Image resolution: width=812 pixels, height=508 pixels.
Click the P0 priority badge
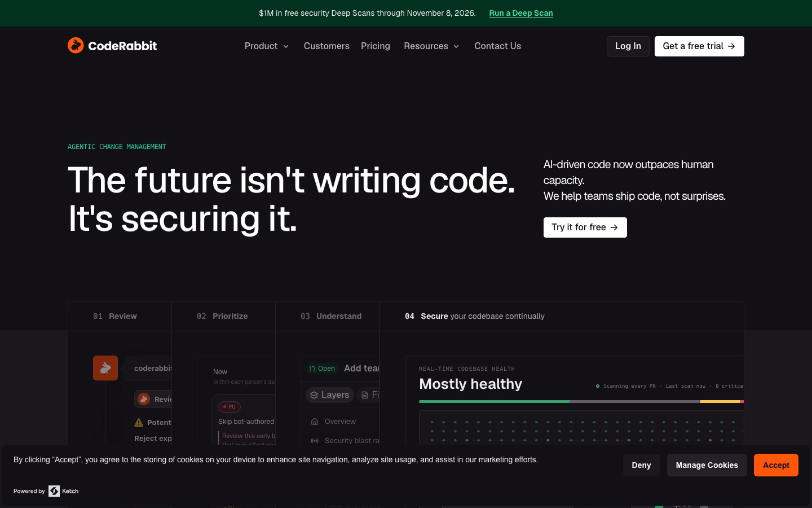coord(230,406)
